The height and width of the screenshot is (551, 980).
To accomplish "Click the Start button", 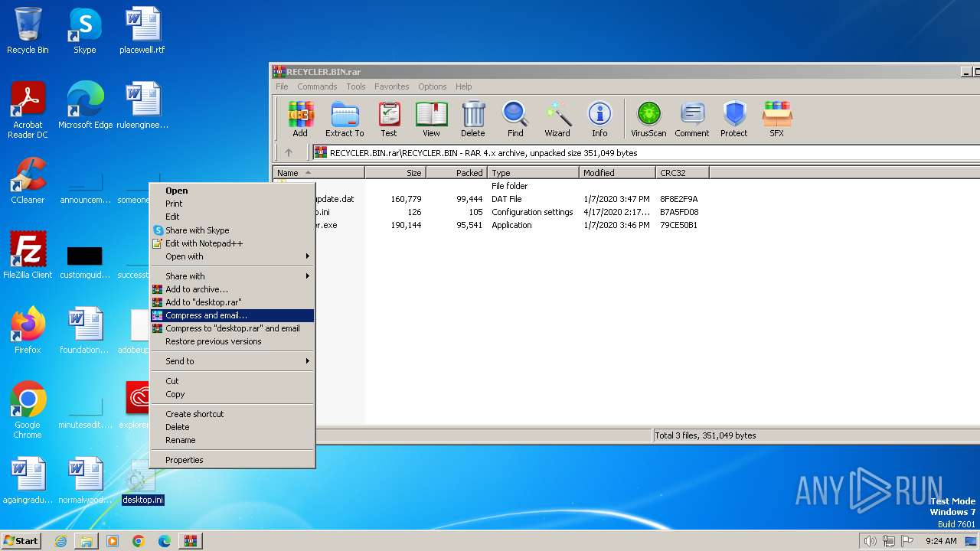I will (21, 540).
